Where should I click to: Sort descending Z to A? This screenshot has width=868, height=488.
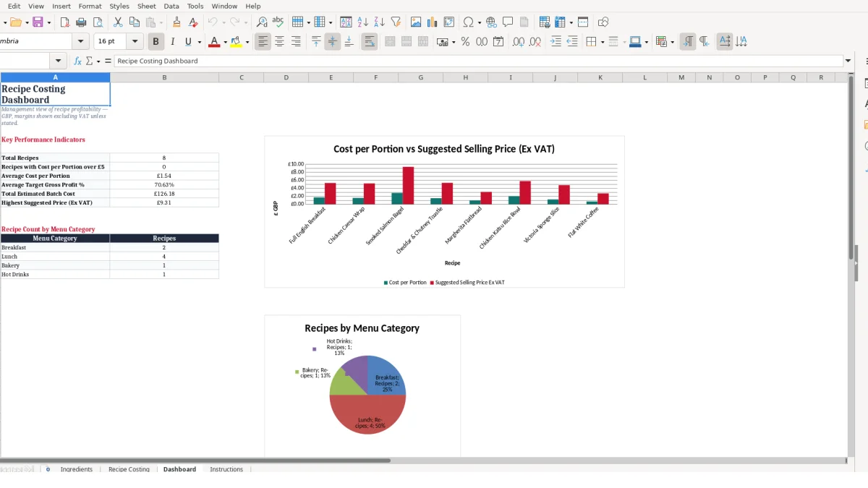[380, 22]
